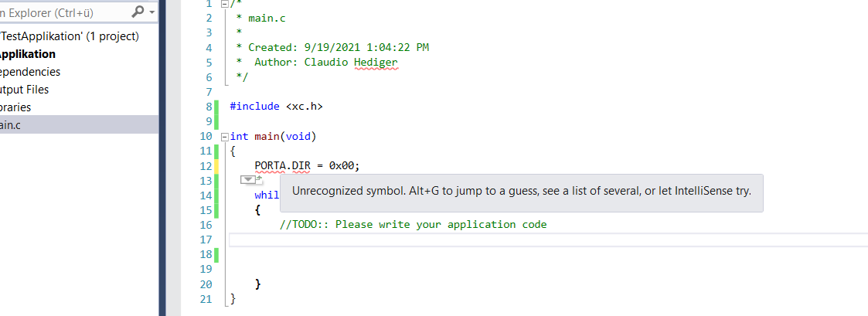Viewport: 868px width, 316px height.
Task: Select the bold Applikation project node
Action: coord(28,54)
